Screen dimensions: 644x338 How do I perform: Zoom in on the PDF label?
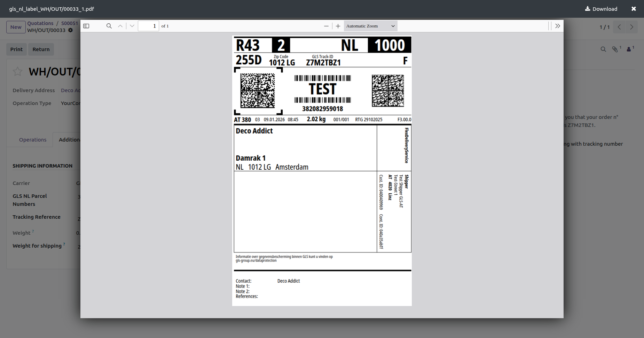[x=338, y=26]
